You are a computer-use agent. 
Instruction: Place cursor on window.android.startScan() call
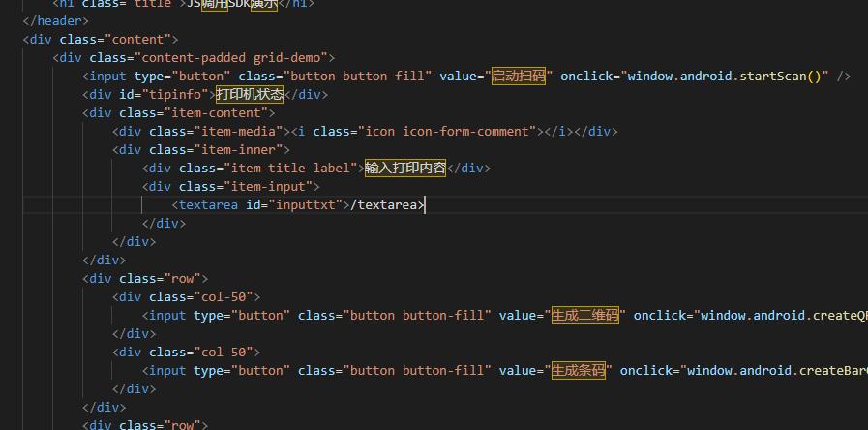[x=728, y=77]
